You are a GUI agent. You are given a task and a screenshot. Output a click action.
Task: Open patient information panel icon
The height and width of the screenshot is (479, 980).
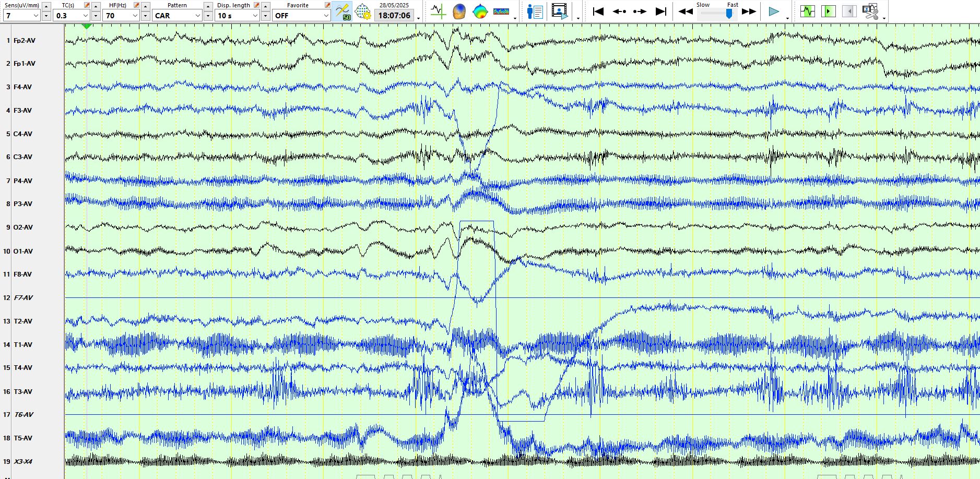(x=535, y=11)
